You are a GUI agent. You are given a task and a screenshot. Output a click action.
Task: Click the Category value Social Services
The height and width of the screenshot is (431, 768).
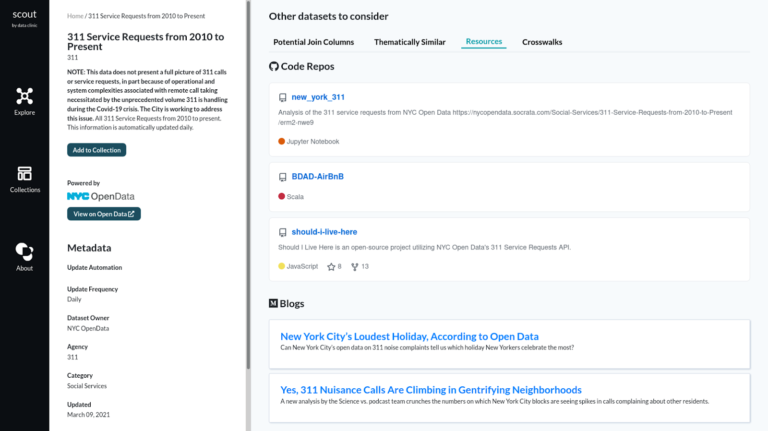[x=87, y=386]
